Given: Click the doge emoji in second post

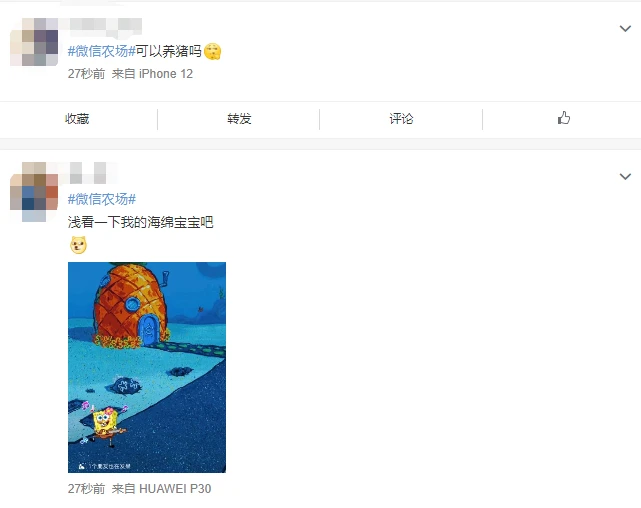Looking at the screenshot, I should coord(78,245).
